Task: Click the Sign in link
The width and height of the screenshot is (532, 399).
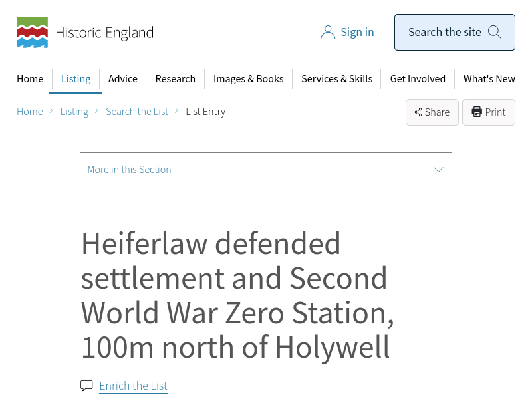Action: tap(357, 32)
